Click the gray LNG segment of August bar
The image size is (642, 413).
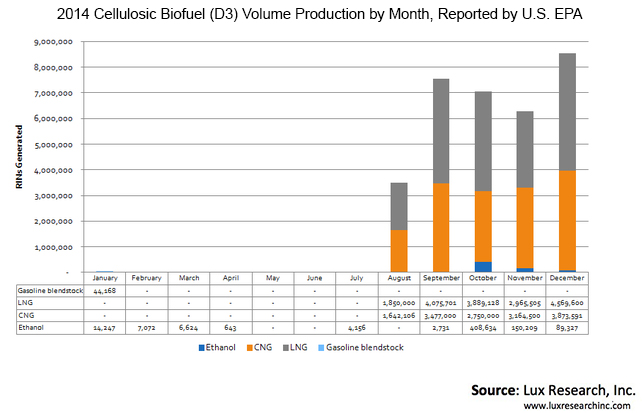pyautogui.click(x=399, y=207)
